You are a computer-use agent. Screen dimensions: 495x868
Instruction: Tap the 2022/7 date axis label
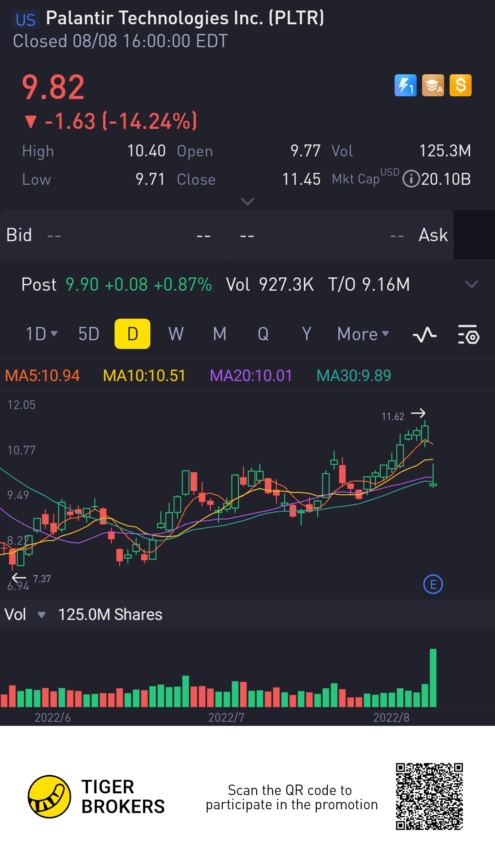point(226,717)
